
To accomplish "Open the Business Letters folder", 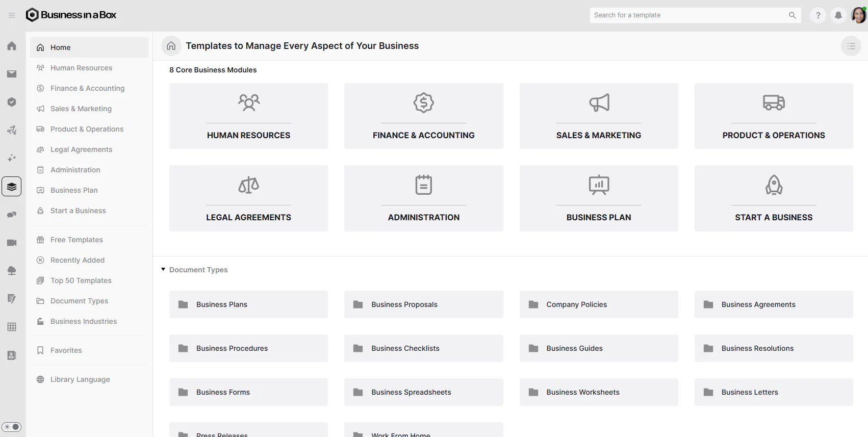I will pos(774,392).
